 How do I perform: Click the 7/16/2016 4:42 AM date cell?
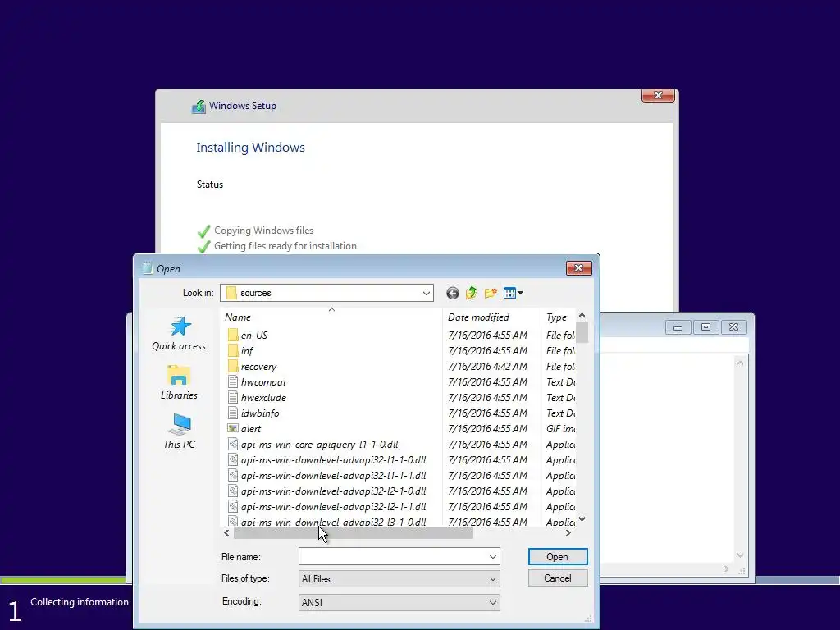(487, 367)
